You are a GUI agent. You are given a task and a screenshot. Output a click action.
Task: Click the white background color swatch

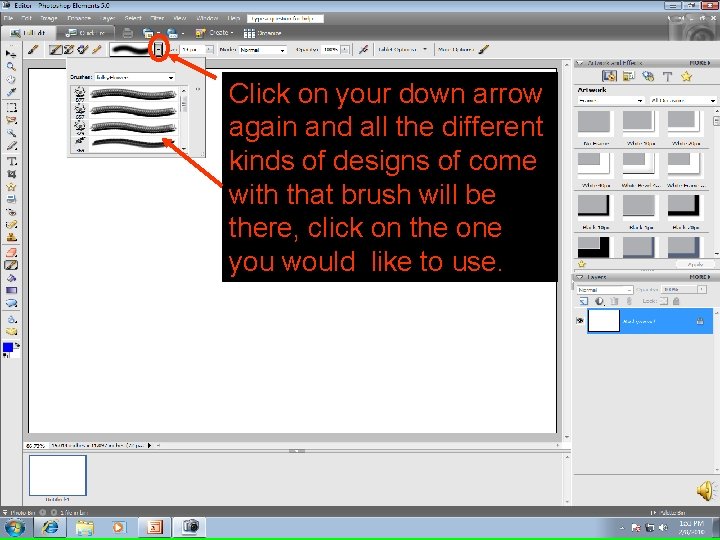pos(16,353)
